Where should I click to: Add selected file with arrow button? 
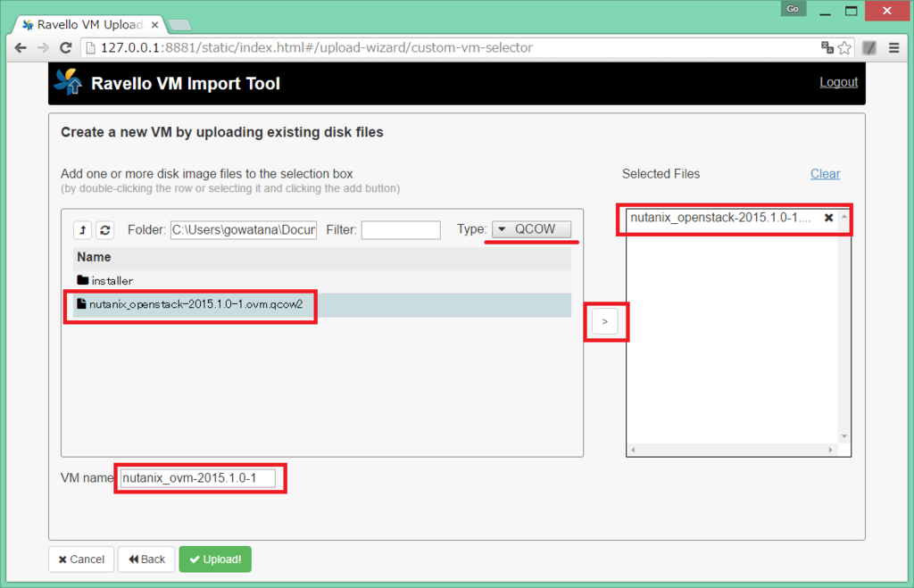click(605, 322)
